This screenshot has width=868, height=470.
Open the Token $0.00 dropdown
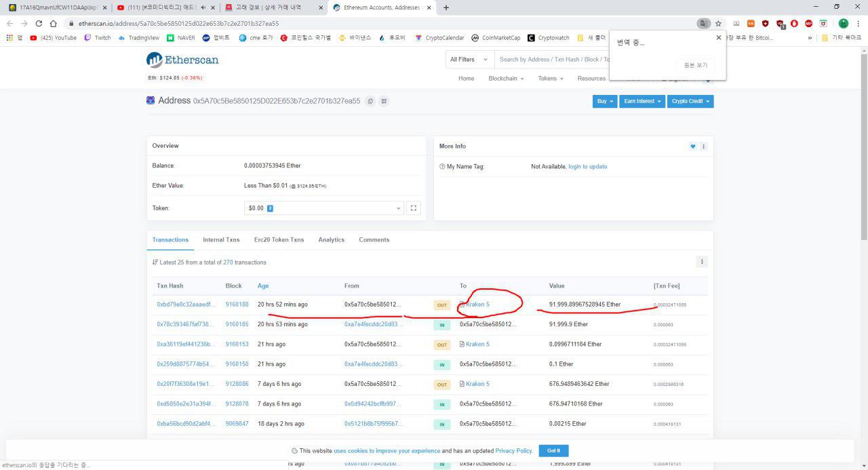(323, 208)
